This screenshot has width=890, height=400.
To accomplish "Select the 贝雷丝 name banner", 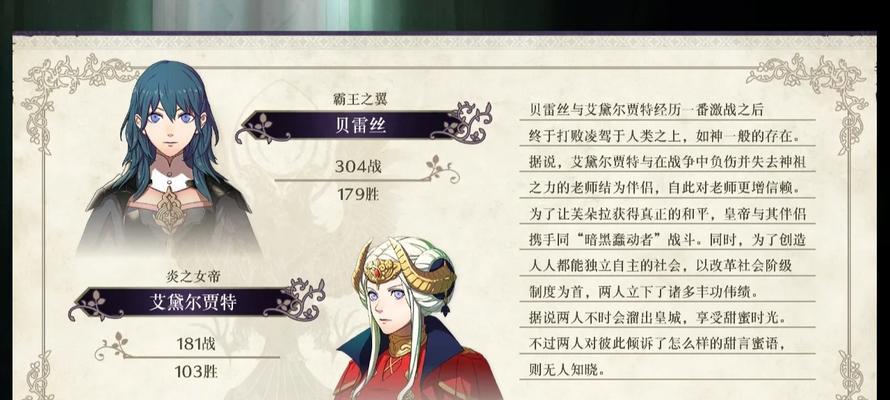I will point(362,125).
